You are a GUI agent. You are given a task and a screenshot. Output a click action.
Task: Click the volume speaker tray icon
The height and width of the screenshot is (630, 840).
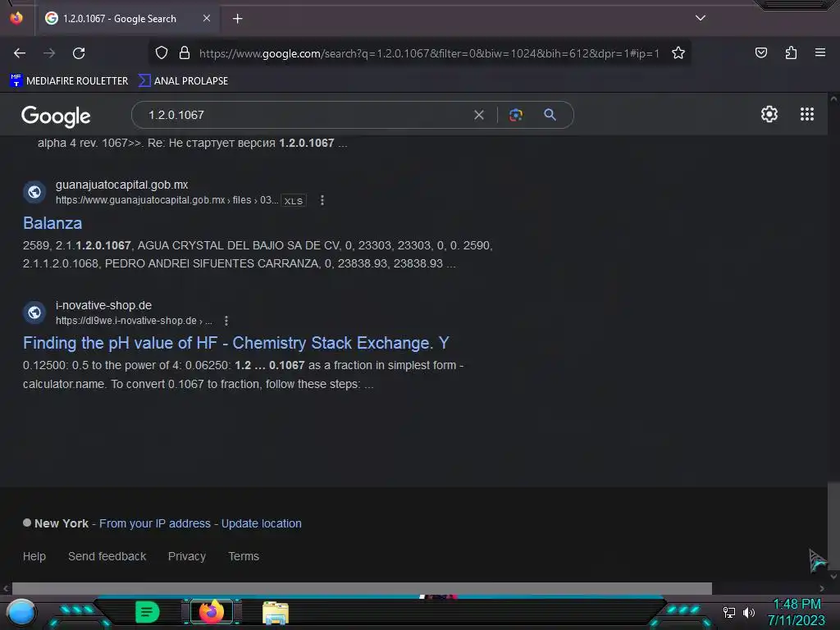(749, 612)
